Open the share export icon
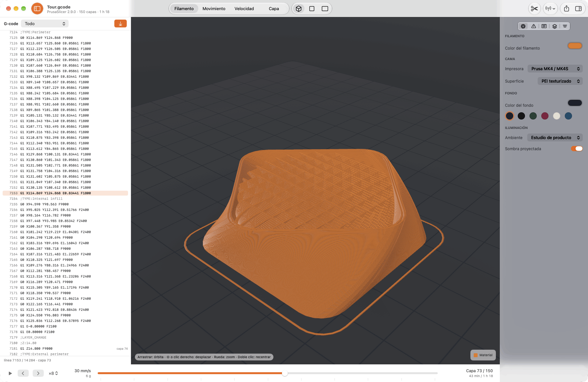This screenshot has width=588, height=382. pyautogui.click(x=566, y=9)
